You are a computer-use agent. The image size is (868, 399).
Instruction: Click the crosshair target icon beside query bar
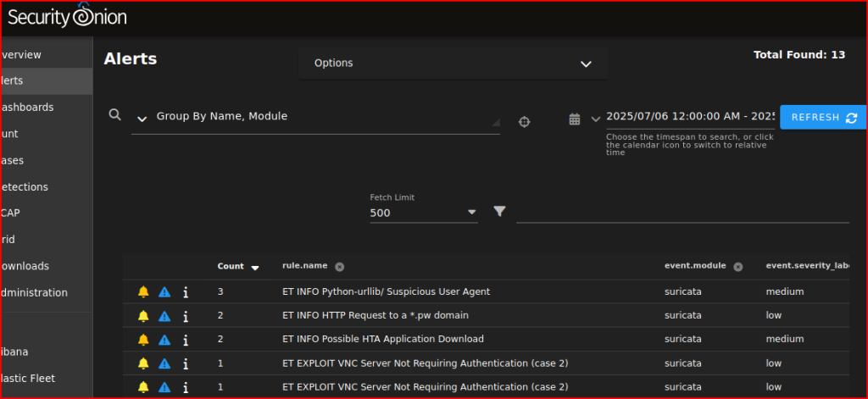tap(524, 121)
